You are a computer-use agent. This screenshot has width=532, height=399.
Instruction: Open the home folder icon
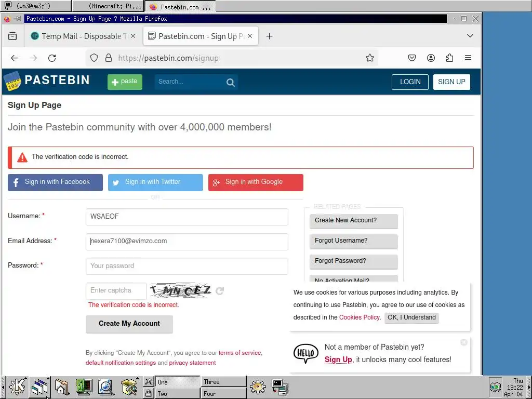pyautogui.click(x=62, y=387)
